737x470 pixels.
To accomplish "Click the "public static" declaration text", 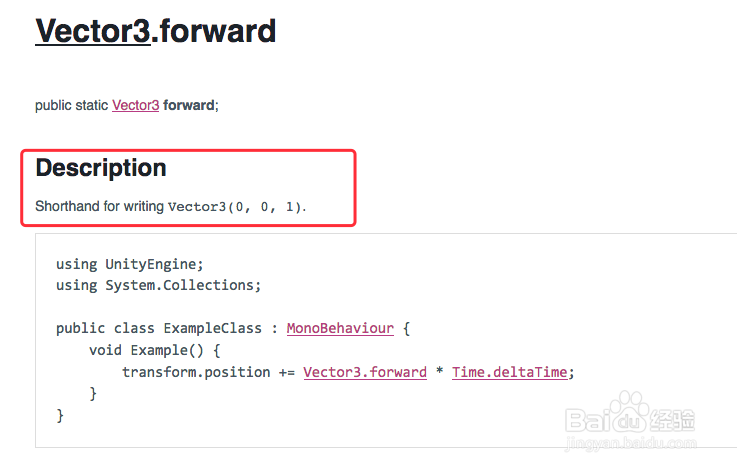I will [71, 105].
